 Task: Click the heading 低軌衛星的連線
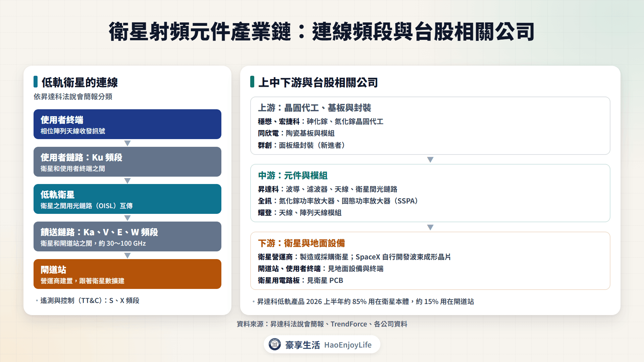coord(79,82)
